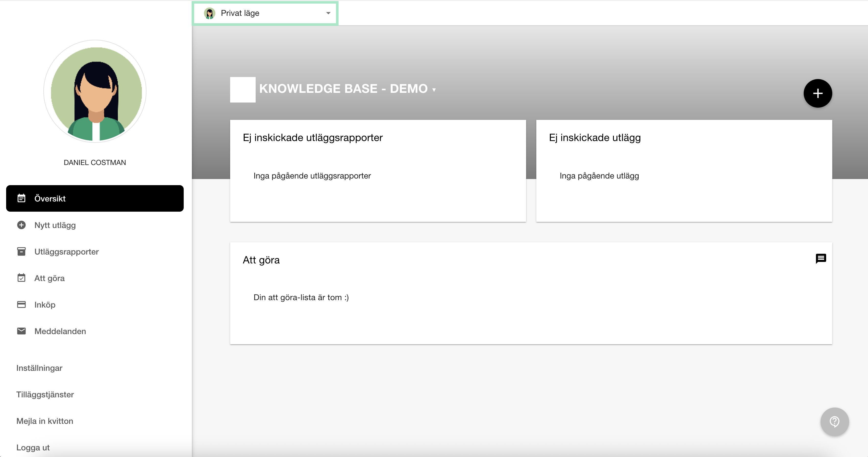Click the text Inga pågående utläggsrapporter
Viewport: 868px width, 457px height.
(312, 176)
